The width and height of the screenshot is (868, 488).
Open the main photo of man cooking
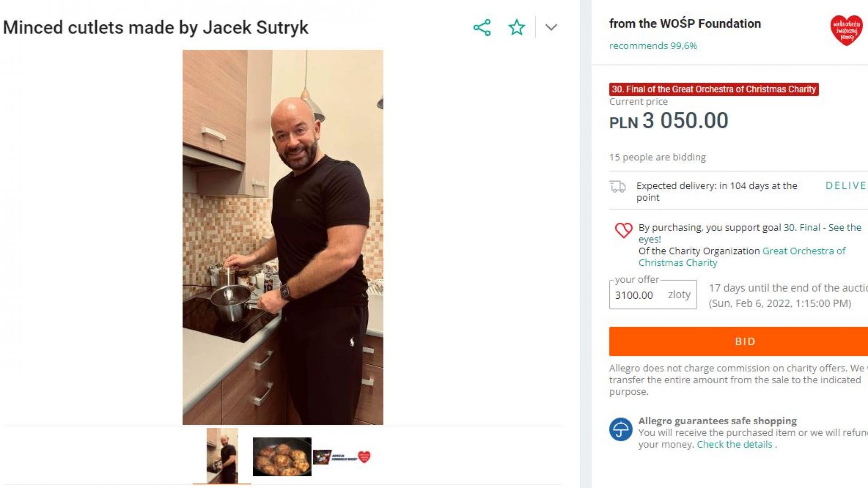pyautogui.click(x=283, y=237)
